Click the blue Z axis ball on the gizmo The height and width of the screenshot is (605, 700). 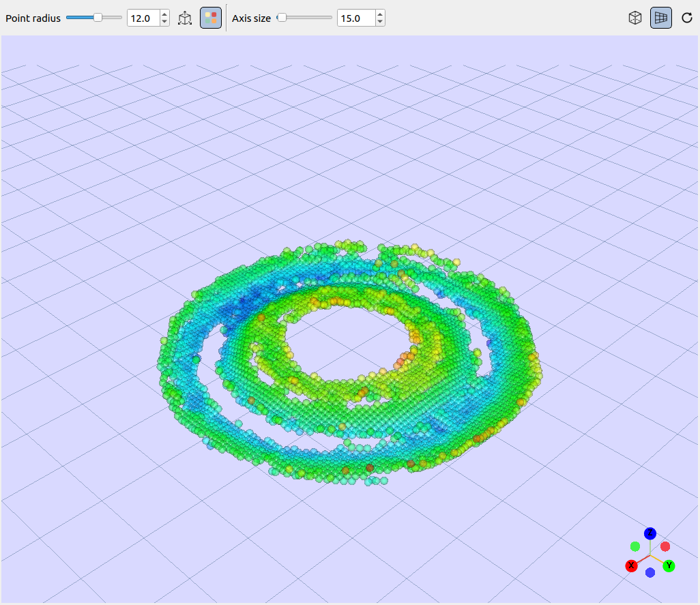click(x=650, y=533)
